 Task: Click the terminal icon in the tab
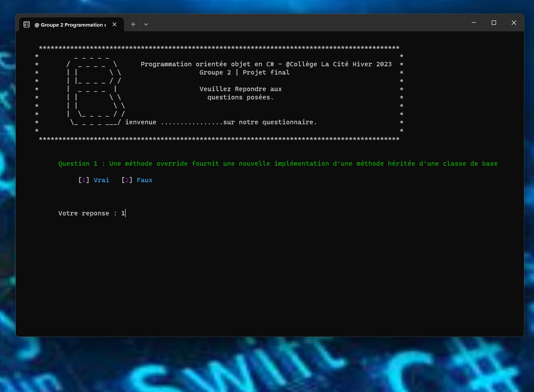[x=27, y=24]
